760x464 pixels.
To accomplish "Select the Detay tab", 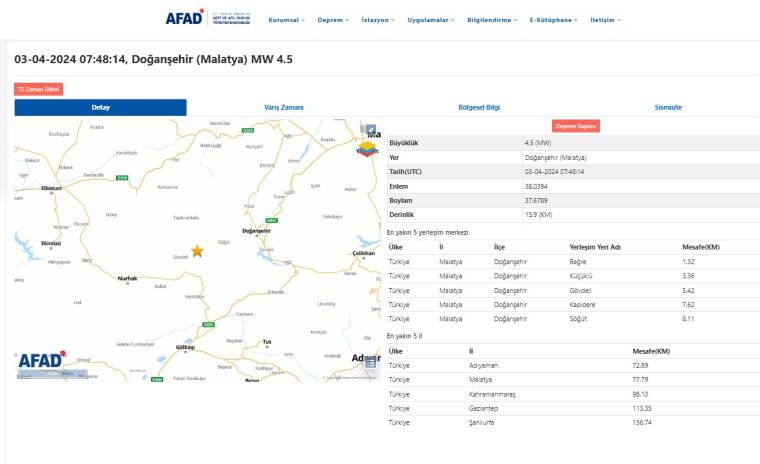I will tap(100, 107).
